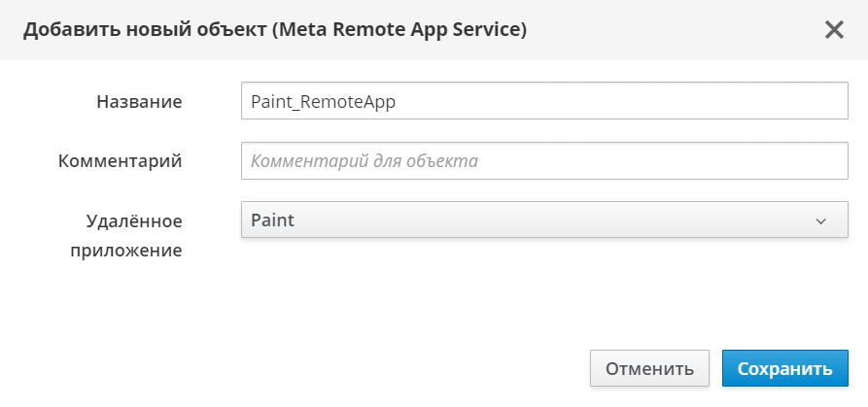Open the Удалённое приложение dropdown
Screen dimensions: 868x407
click(x=544, y=220)
